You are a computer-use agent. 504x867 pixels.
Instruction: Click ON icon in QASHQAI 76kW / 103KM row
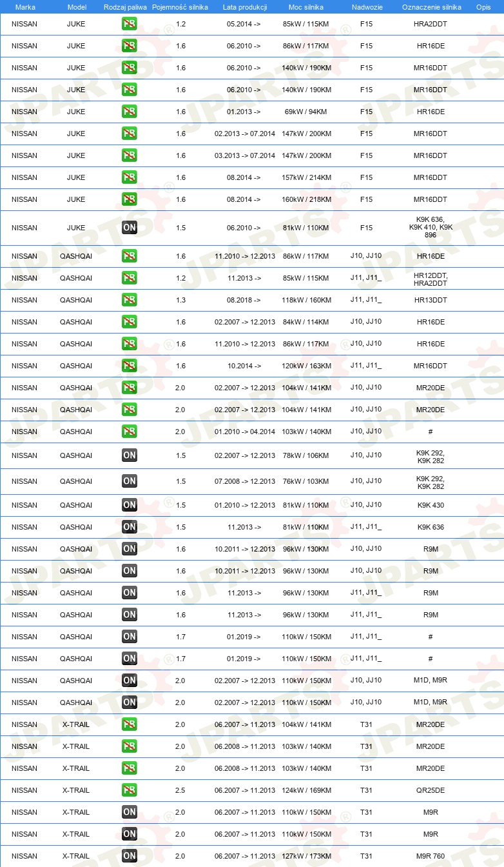[130, 481]
